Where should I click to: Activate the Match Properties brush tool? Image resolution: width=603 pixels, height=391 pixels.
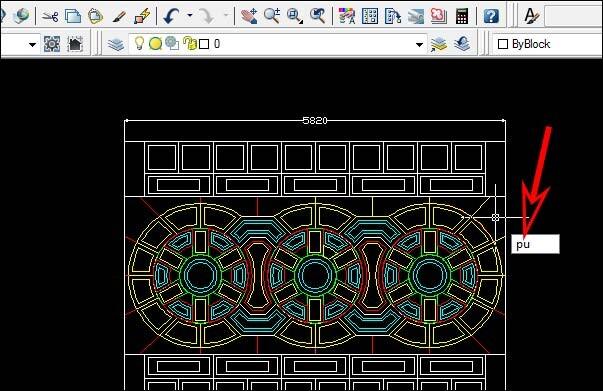pos(118,16)
